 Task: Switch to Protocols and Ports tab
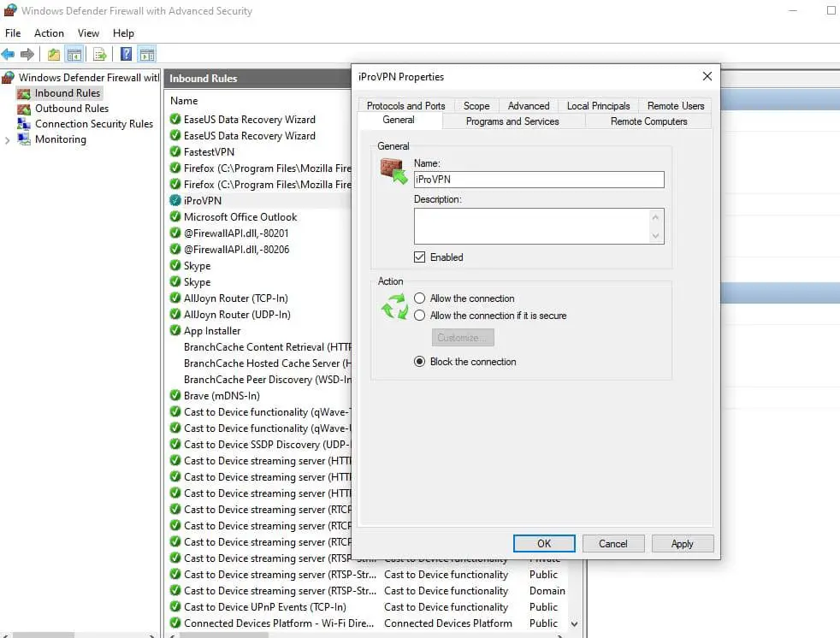tap(405, 106)
